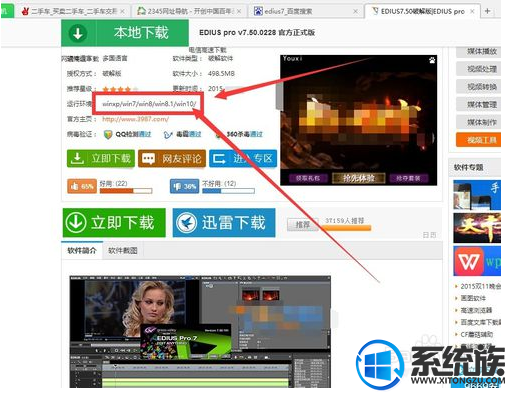Click the QQ检测 shield icon
505x393 pixels.
click(108, 135)
